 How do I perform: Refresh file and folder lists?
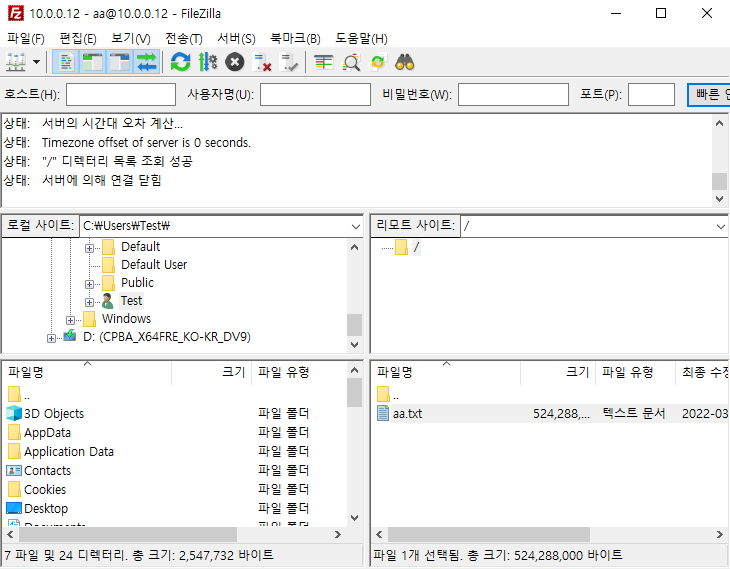[x=180, y=62]
